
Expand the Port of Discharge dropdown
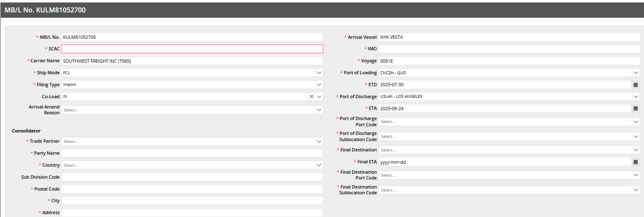[x=636, y=97]
